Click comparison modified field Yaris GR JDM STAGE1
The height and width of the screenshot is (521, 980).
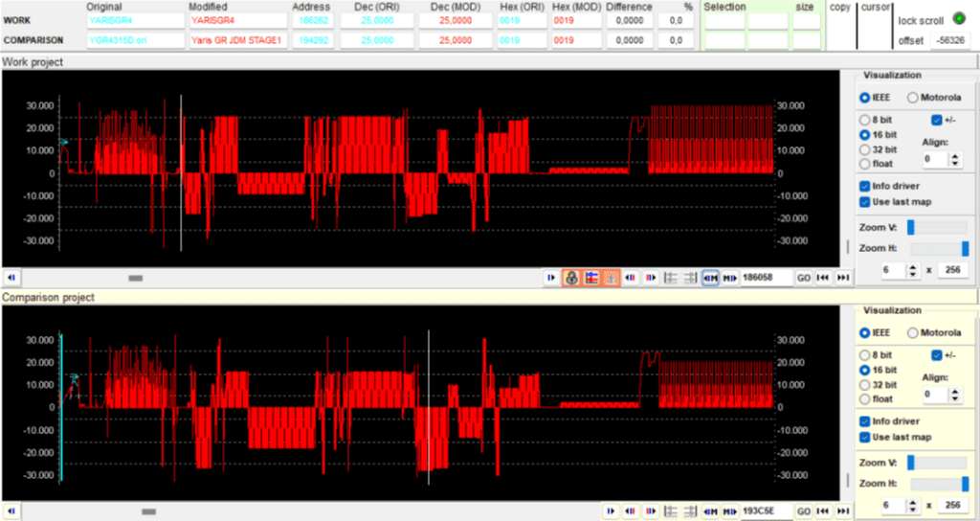point(237,40)
